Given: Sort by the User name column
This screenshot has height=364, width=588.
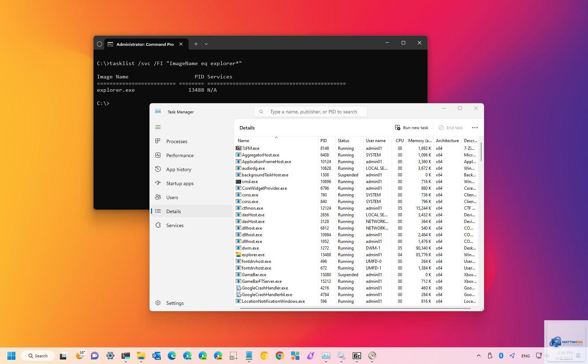Looking at the screenshot, I should (378, 140).
